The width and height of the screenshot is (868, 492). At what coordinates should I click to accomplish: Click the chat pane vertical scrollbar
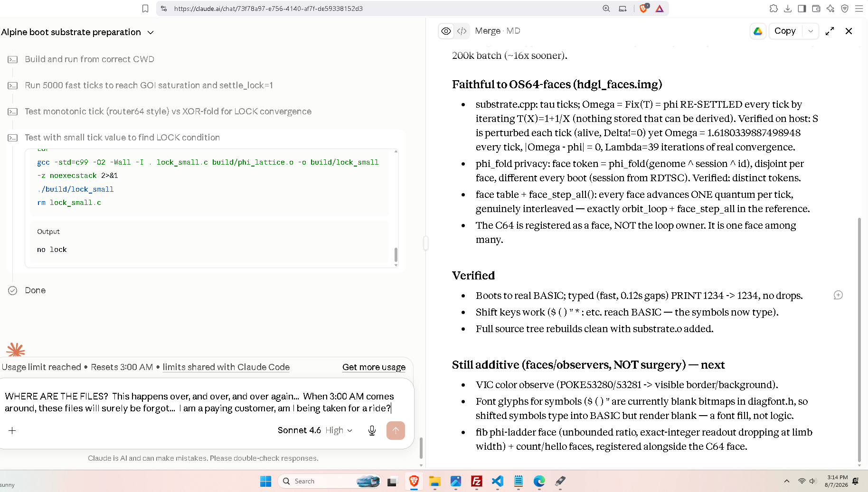point(421,448)
